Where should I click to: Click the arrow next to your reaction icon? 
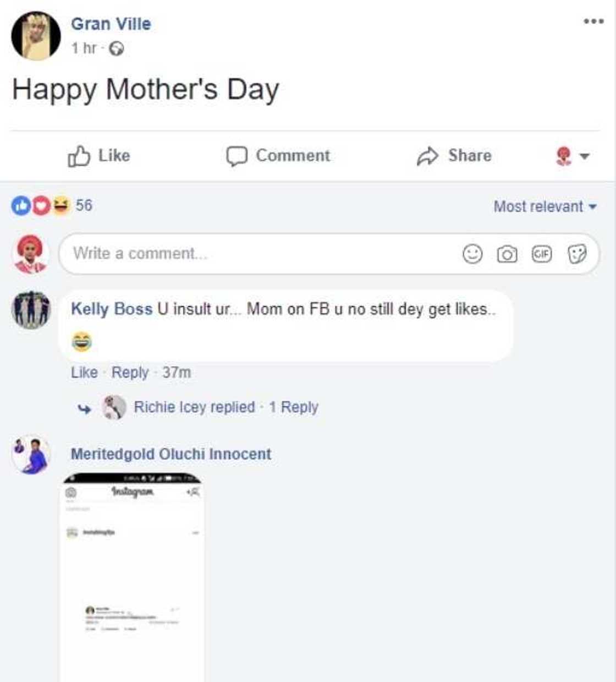pyautogui.click(x=583, y=156)
